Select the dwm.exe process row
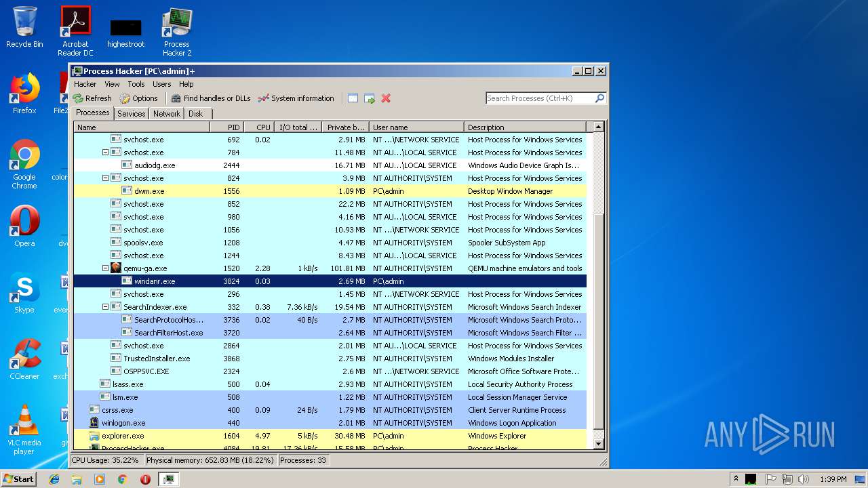Viewport: 868px width, 488px height. click(x=330, y=191)
